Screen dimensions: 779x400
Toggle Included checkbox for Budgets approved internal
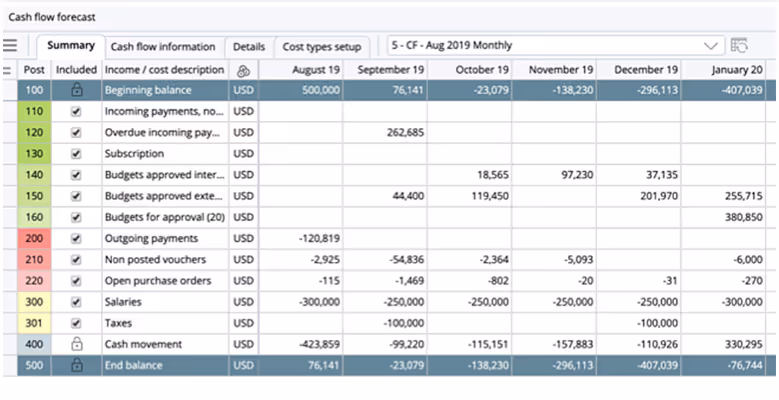click(76, 175)
